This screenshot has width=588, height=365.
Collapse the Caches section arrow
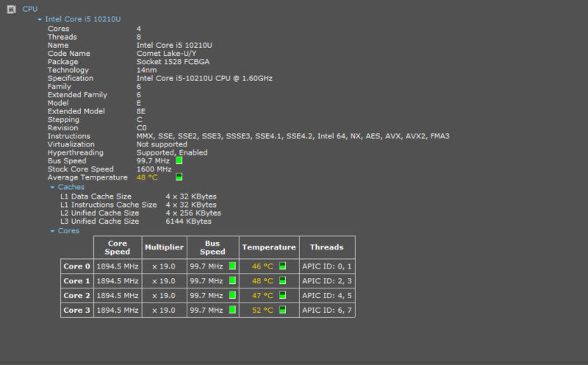(x=52, y=187)
